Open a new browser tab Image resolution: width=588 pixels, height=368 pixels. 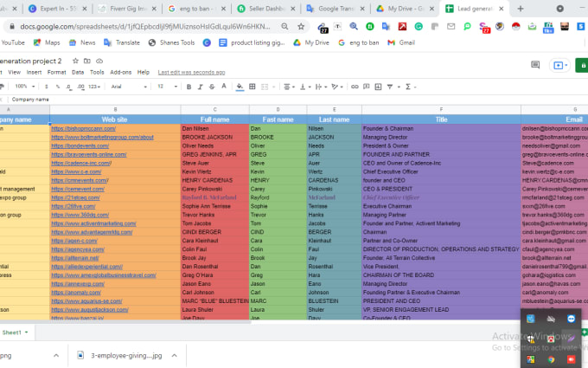(x=521, y=9)
